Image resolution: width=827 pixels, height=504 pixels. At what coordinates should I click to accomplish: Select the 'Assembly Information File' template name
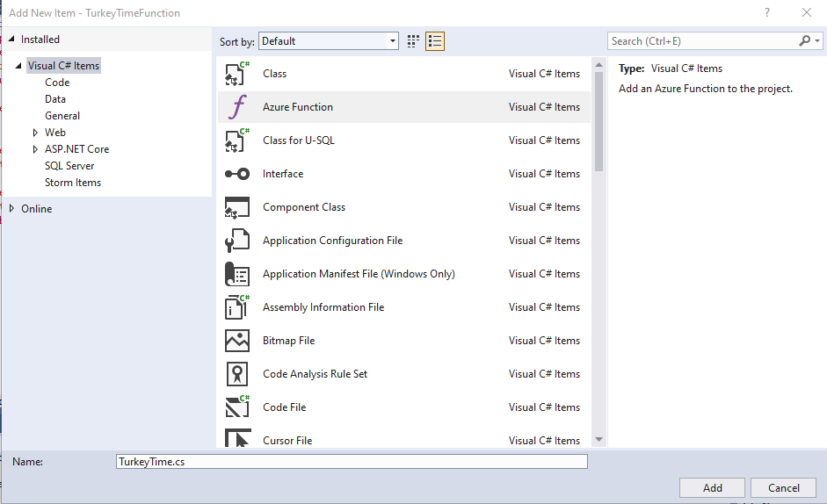pyautogui.click(x=323, y=306)
